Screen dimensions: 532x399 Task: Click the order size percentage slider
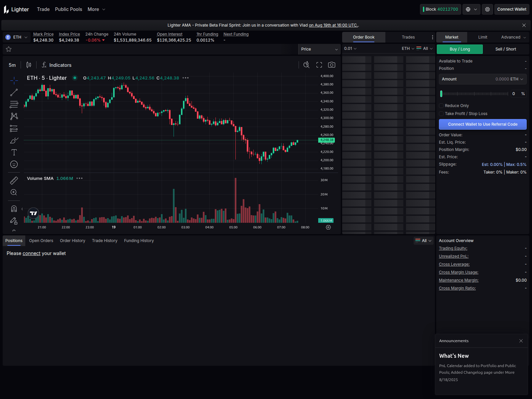click(x=474, y=94)
